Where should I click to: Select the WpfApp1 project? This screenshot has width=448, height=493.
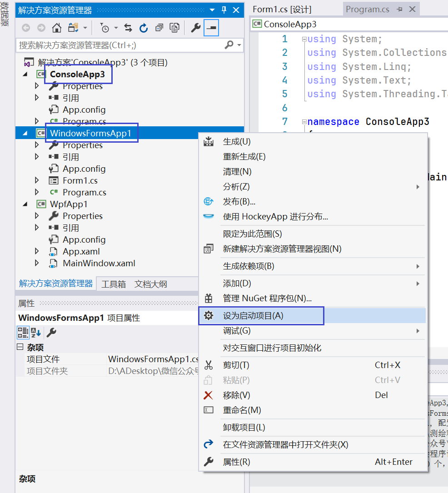point(69,204)
